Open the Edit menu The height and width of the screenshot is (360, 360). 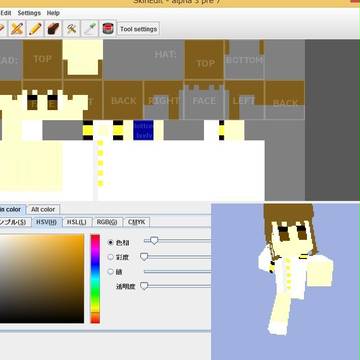[6, 13]
